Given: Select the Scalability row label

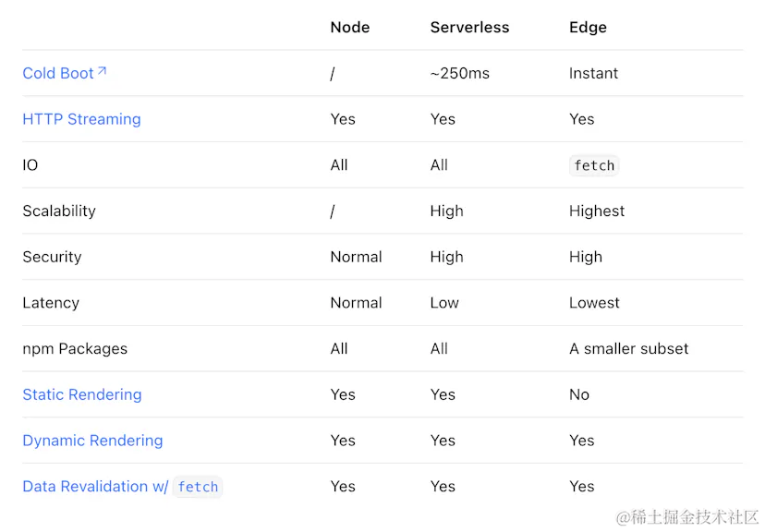Looking at the screenshot, I should pyautogui.click(x=59, y=212).
